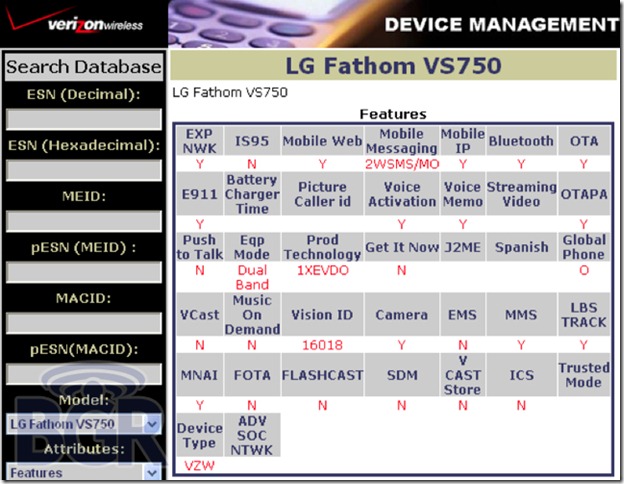Viewport: 624px width, 484px height.
Task: Click the Global Phone header cell
Action: click(x=584, y=247)
